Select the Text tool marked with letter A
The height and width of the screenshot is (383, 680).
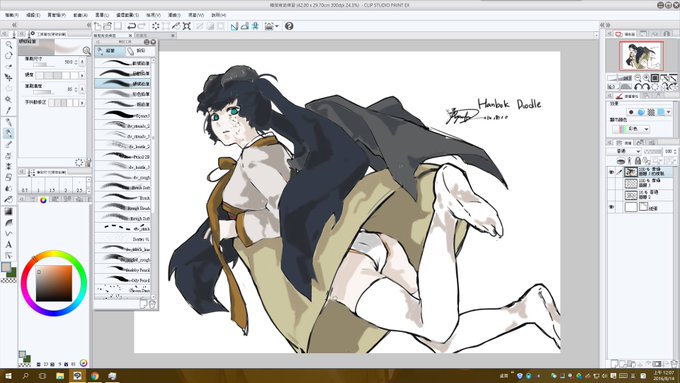(x=8, y=245)
